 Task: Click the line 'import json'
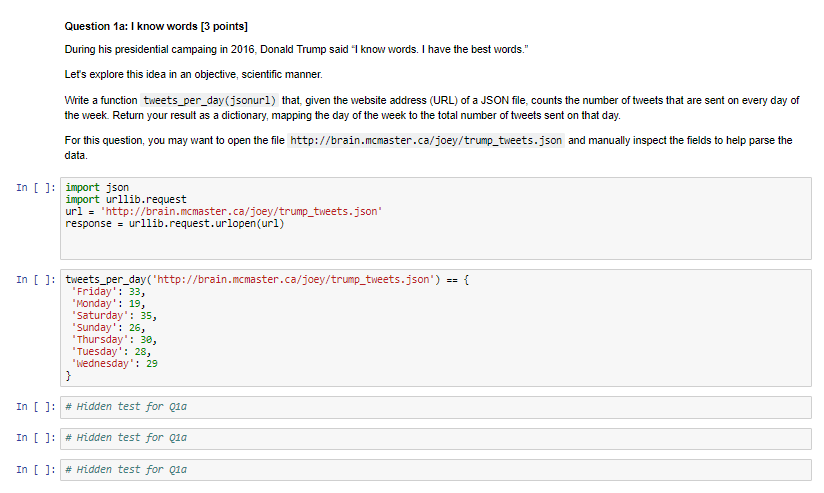pos(97,187)
